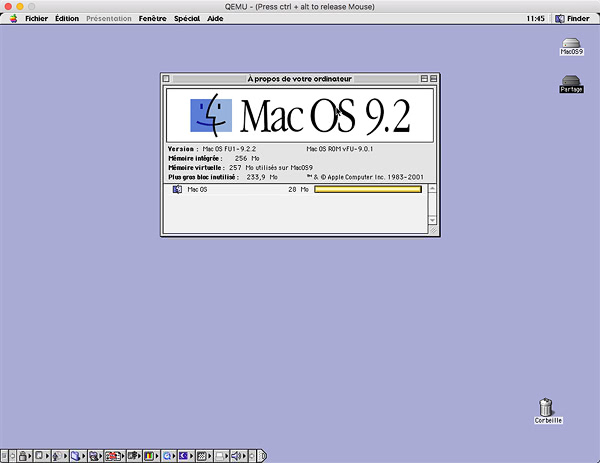This screenshot has height=463, width=600.
Task: Close the À propos de votre ordinateur window
Action: coord(166,78)
